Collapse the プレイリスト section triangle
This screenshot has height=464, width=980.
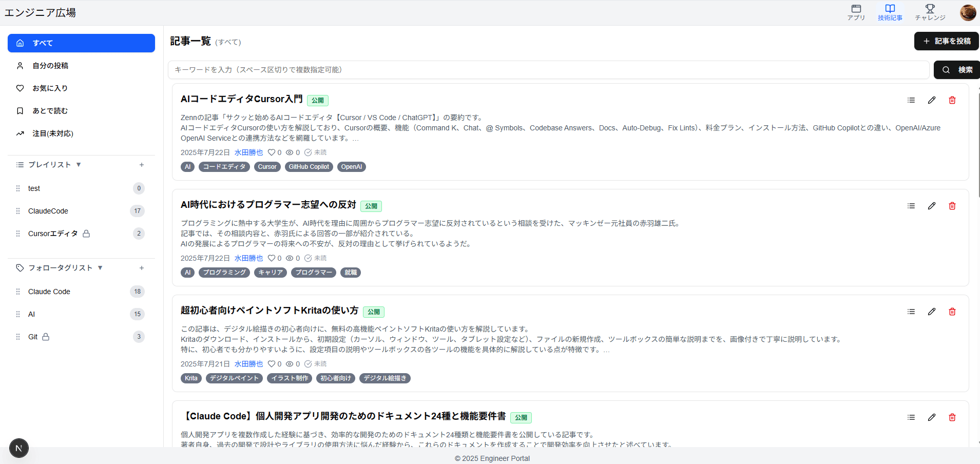pyautogui.click(x=79, y=165)
